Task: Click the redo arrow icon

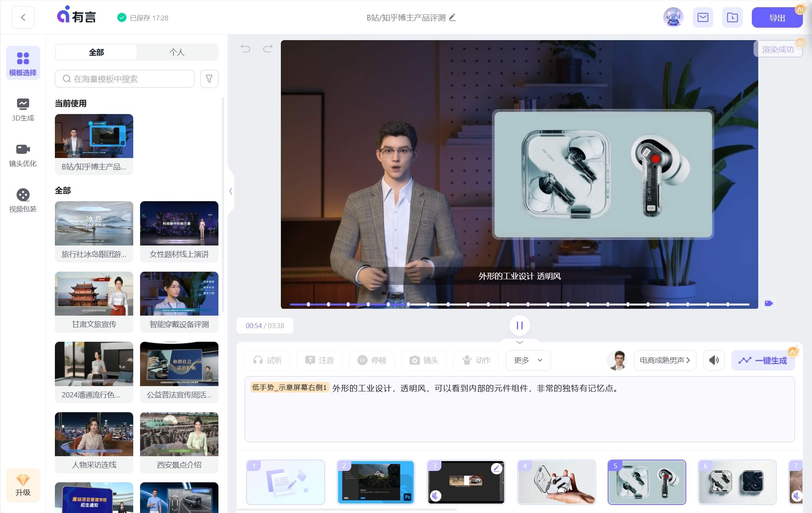Action: pos(268,48)
